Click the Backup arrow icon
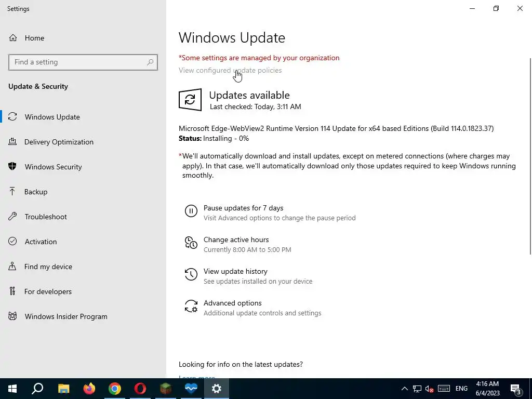The image size is (532, 399). pos(12,192)
